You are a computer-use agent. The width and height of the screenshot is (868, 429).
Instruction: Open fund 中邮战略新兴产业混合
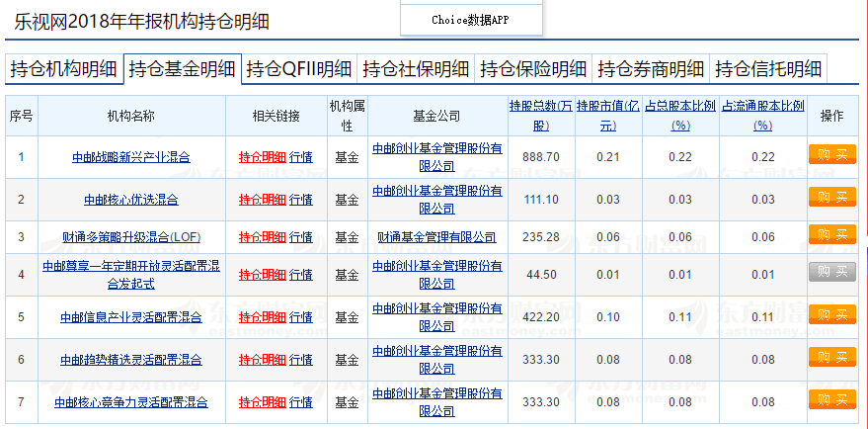click(131, 157)
